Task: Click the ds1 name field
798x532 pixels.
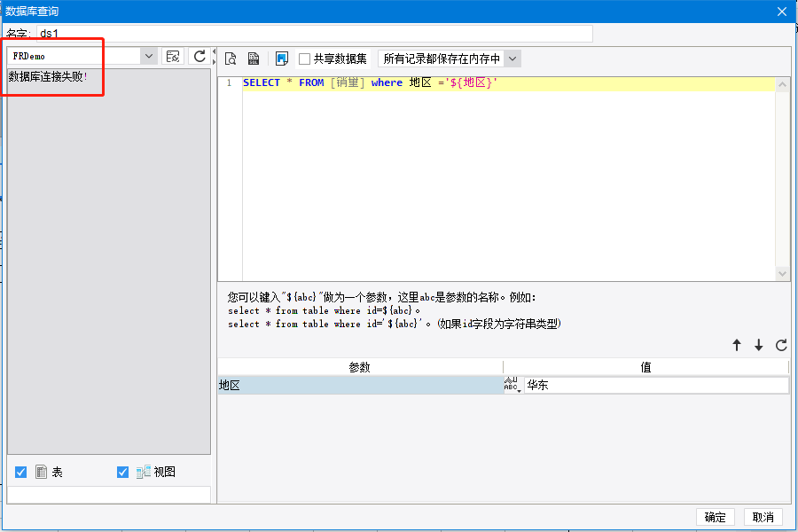Action: [x=315, y=34]
